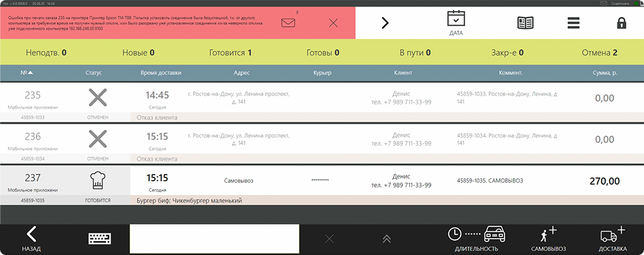Show the on-screen keyboard
644x255 pixels.
pyautogui.click(x=100, y=239)
